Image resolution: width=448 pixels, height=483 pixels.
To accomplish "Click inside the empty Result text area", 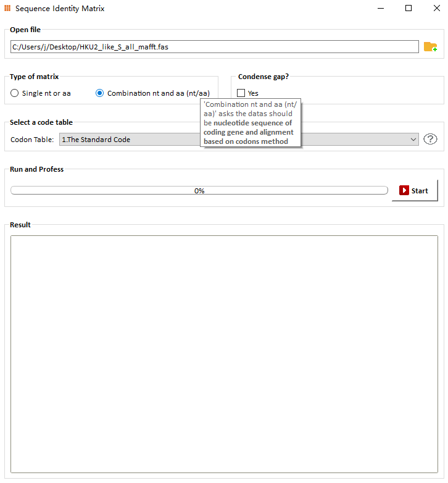I will click(224, 354).
